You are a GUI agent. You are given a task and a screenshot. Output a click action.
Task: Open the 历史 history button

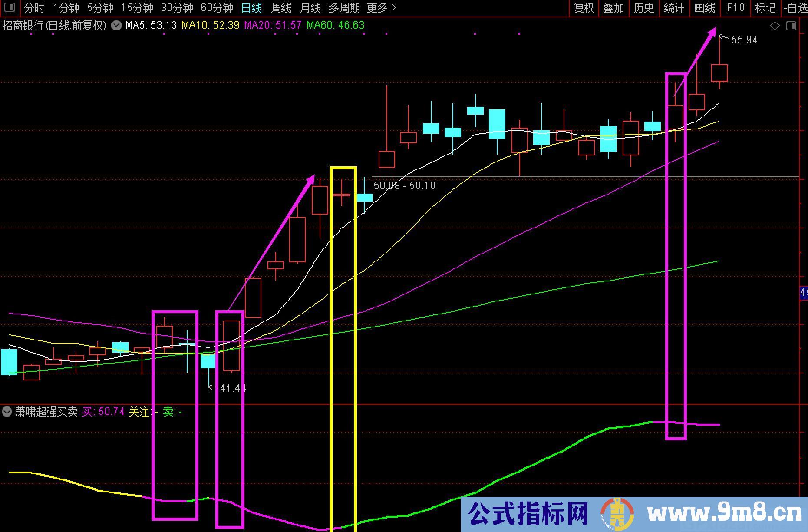(x=643, y=8)
